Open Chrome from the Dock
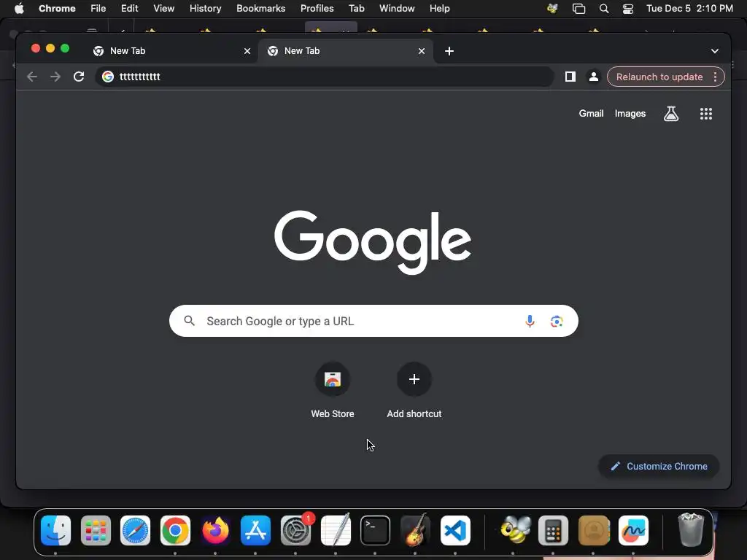This screenshot has width=747, height=560. tap(175, 531)
